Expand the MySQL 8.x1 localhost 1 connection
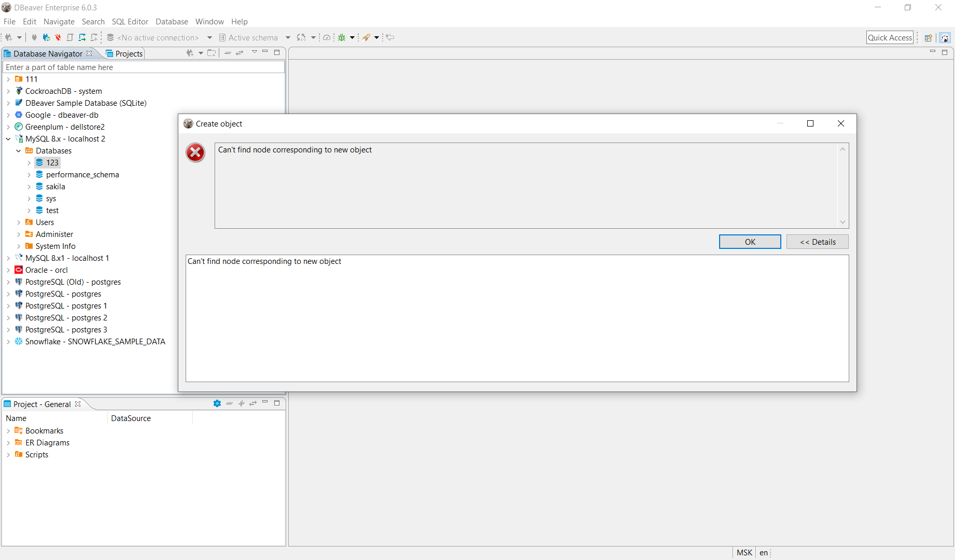 [x=8, y=258]
